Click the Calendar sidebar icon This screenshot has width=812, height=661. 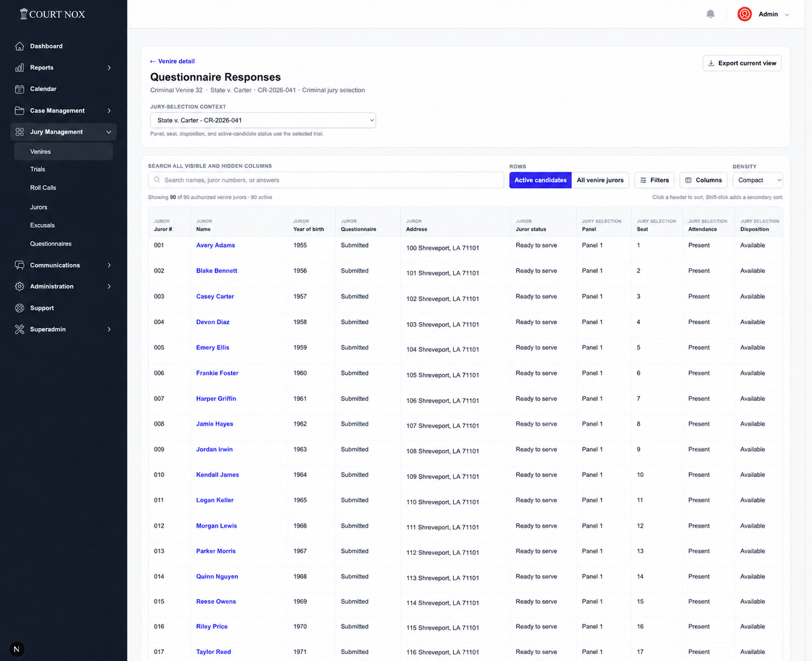click(x=20, y=89)
